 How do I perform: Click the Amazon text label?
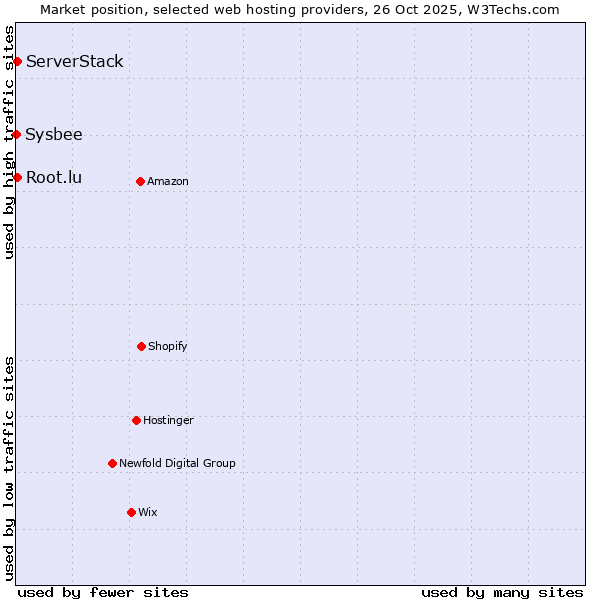pyautogui.click(x=168, y=181)
